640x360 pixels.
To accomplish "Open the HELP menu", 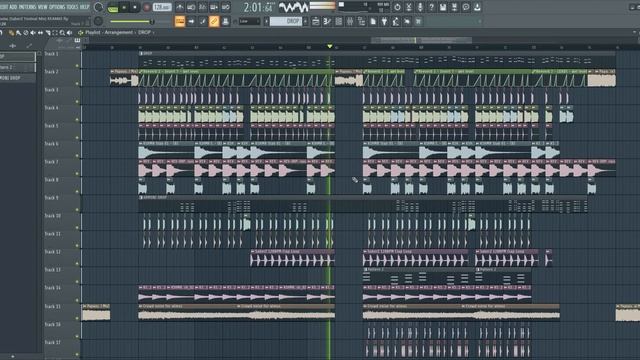I will [x=84, y=7].
